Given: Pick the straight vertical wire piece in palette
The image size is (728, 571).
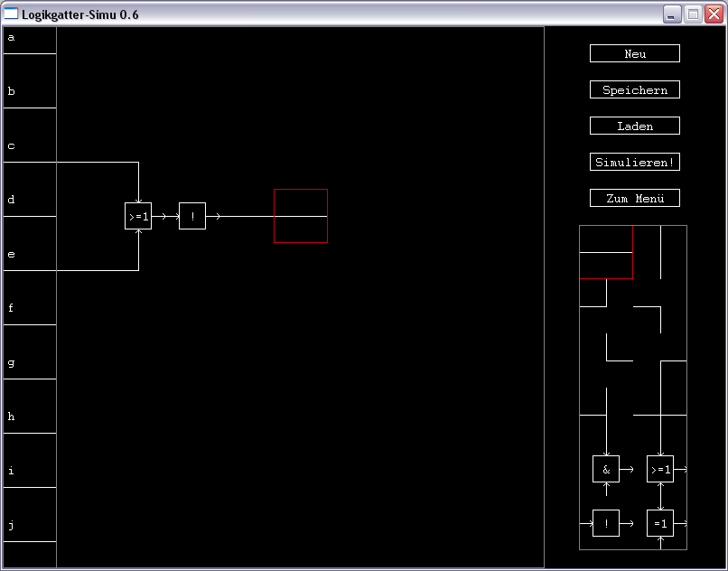Looking at the screenshot, I should tap(660, 252).
